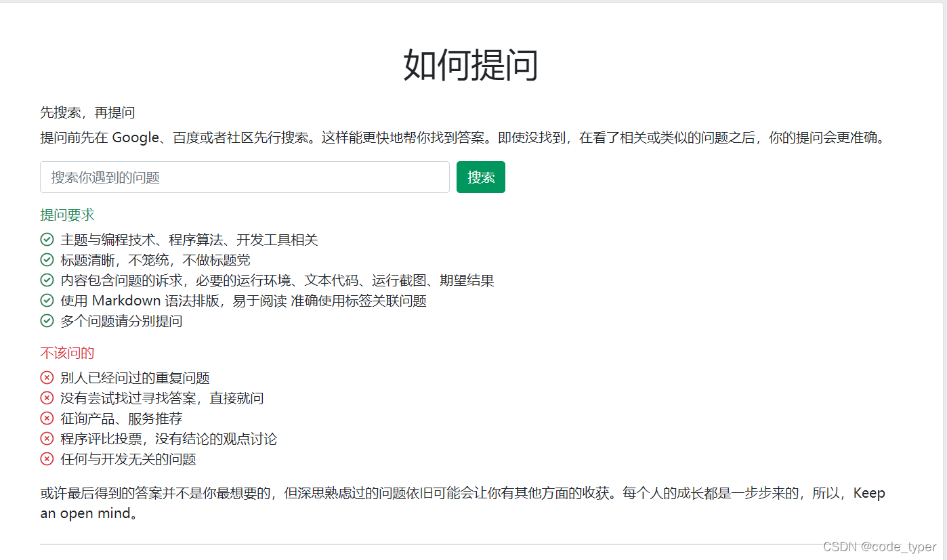Click the green check beside Markdown 语法排版 item

pos(47,301)
